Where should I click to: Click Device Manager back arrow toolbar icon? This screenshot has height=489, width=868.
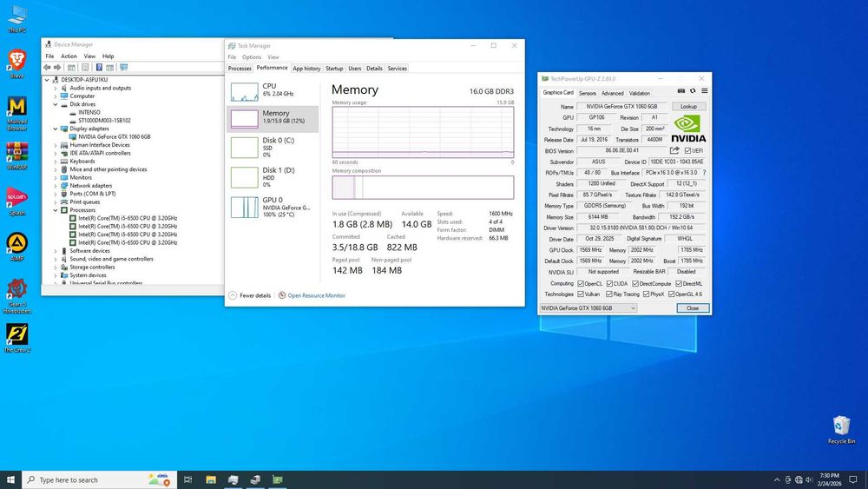tap(47, 68)
